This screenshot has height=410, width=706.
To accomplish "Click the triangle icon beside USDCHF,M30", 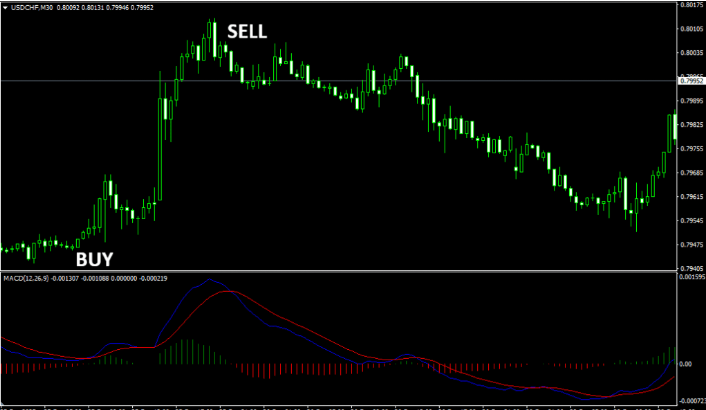I will 4,6.
